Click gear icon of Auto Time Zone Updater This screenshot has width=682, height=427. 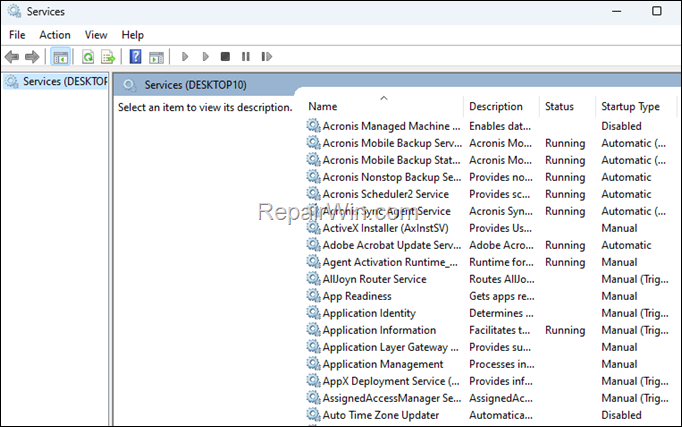coord(313,414)
